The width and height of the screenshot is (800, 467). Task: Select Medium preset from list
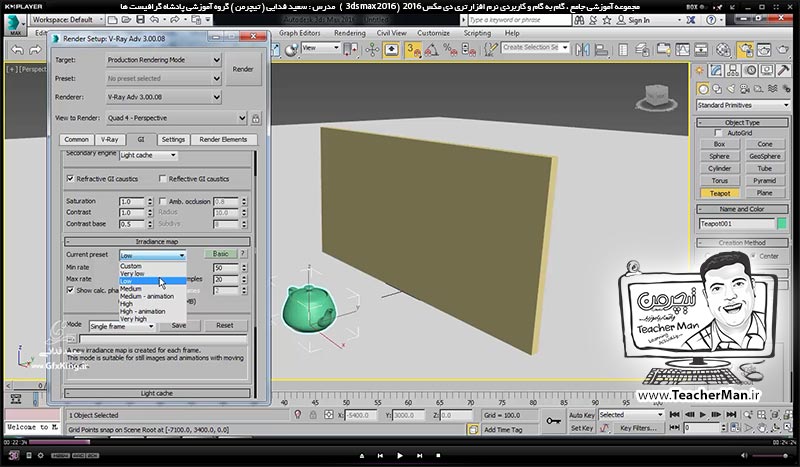coord(131,288)
